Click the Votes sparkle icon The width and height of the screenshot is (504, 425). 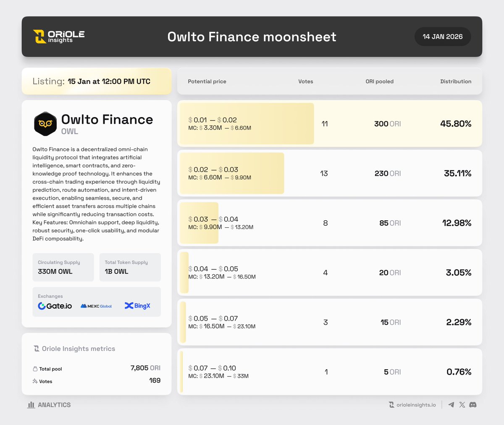[x=35, y=381]
